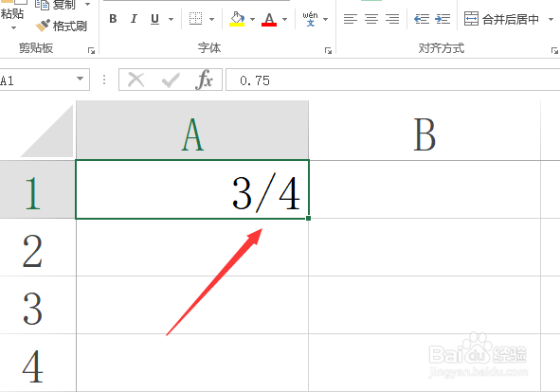
Task: Select column A header
Action: (x=192, y=131)
